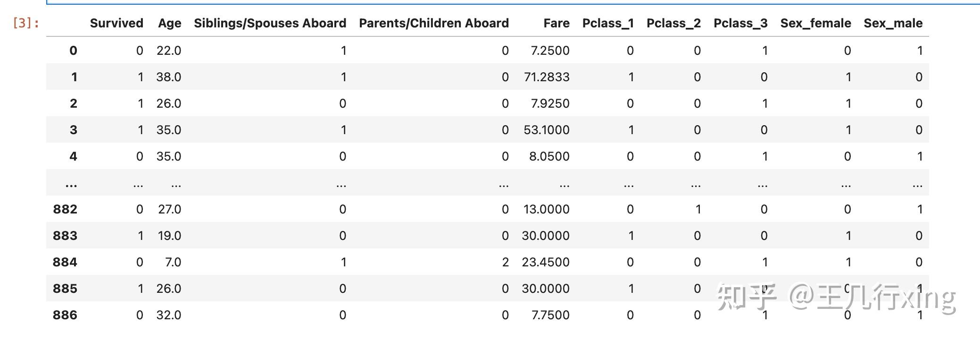Click the Fare column header
Screen dimensions: 980x341
click(x=556, y=23)
